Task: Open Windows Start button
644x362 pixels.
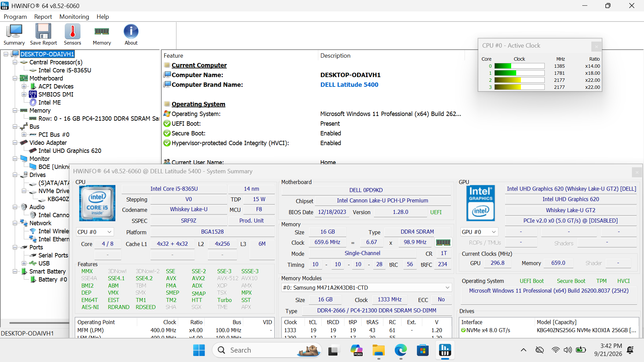Action: pyautogui.click(x=199, y=350)
